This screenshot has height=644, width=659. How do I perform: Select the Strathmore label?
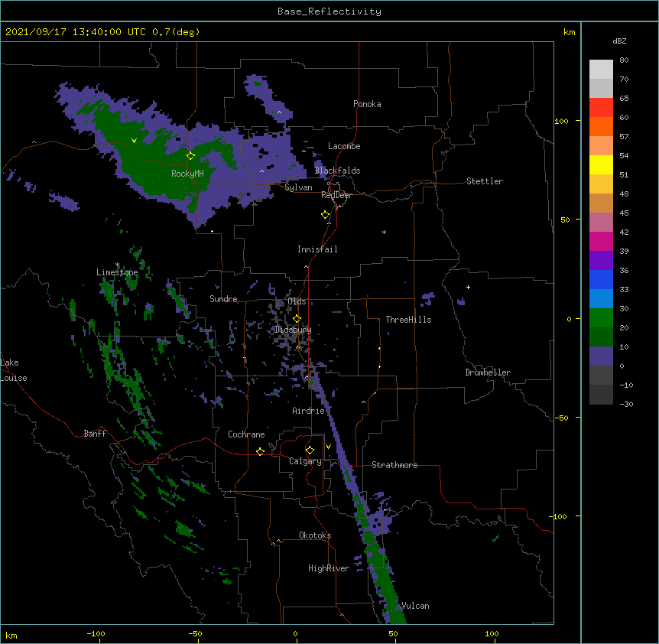(394, 465)
